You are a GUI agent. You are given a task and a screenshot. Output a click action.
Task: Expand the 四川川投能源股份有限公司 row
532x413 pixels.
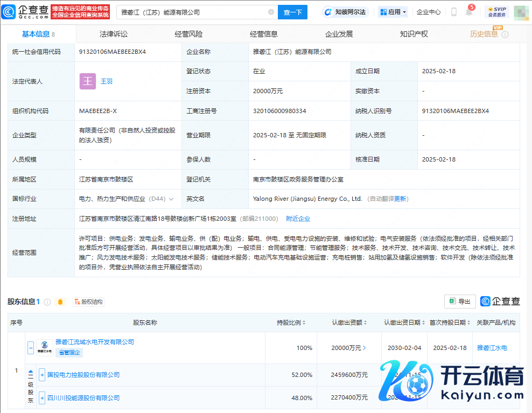[x=42, y=398]
